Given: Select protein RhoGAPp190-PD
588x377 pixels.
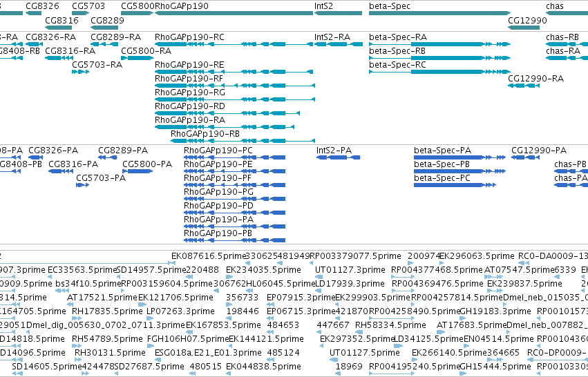Looking at the screenshot, I should 218,206.
